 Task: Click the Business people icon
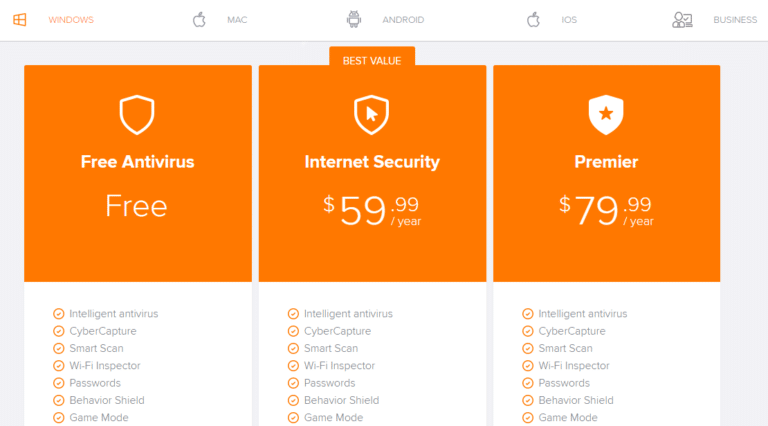point(683,19)
